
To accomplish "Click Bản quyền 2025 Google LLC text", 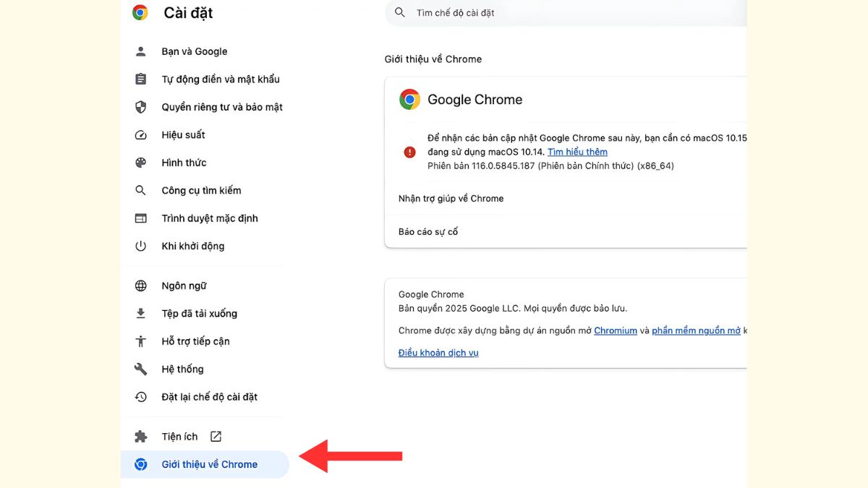I will pos(513,308).
